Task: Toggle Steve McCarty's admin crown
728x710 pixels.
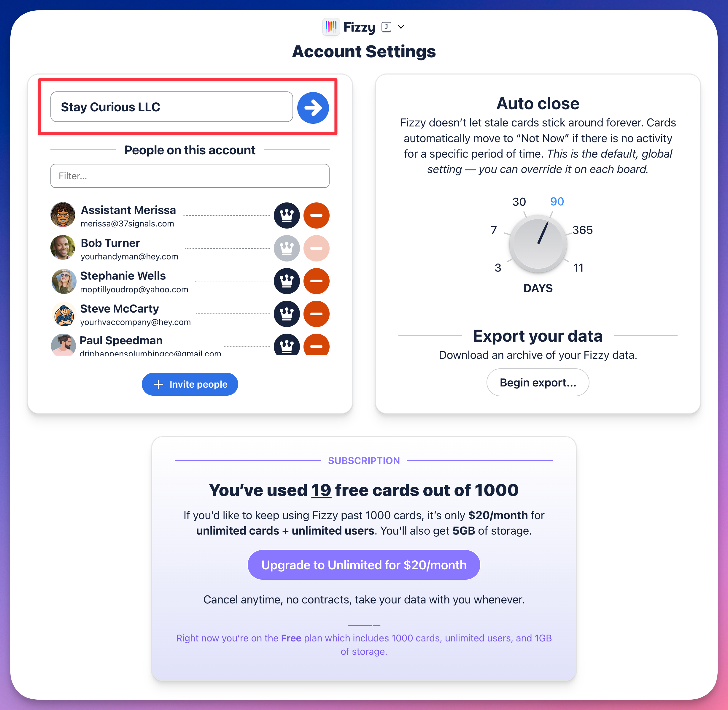Action: (286, 314)
